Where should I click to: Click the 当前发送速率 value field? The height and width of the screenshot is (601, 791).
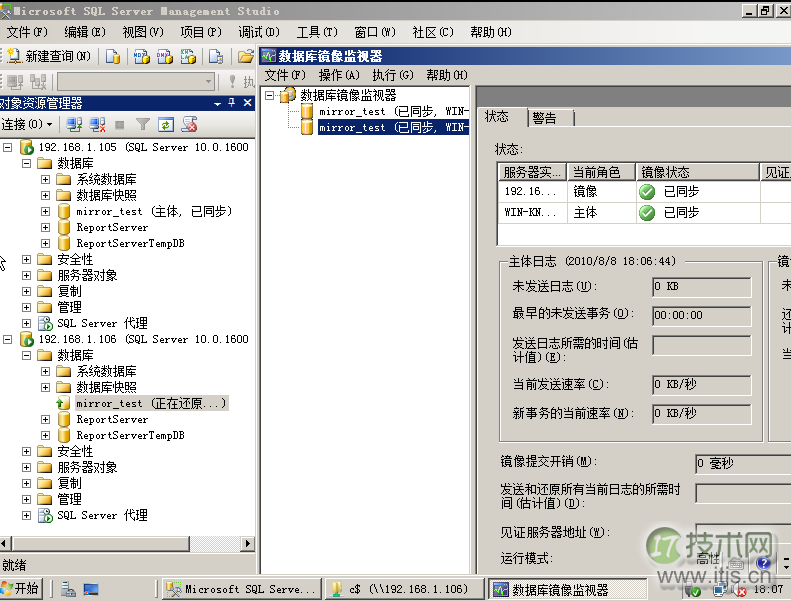coord(701,385)
